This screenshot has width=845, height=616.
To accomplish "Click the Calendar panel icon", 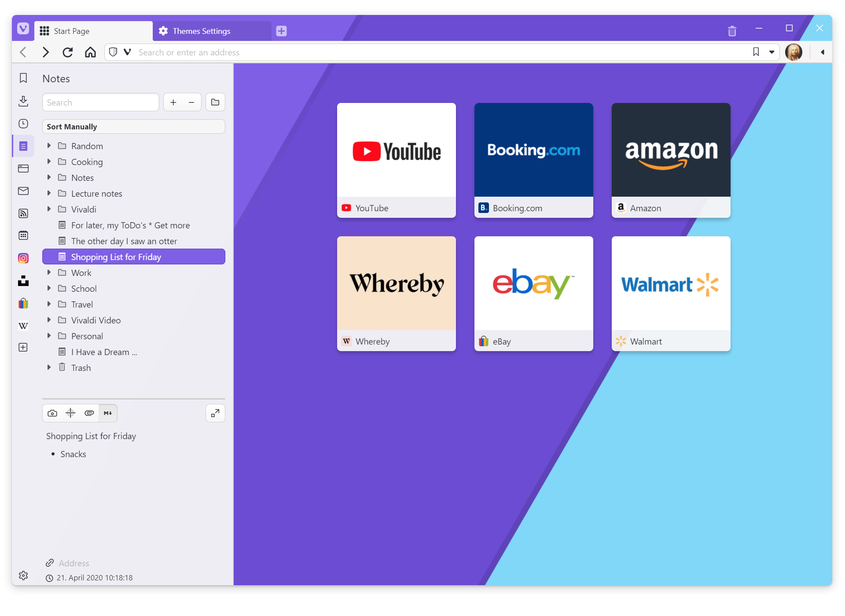I will 23,235.
